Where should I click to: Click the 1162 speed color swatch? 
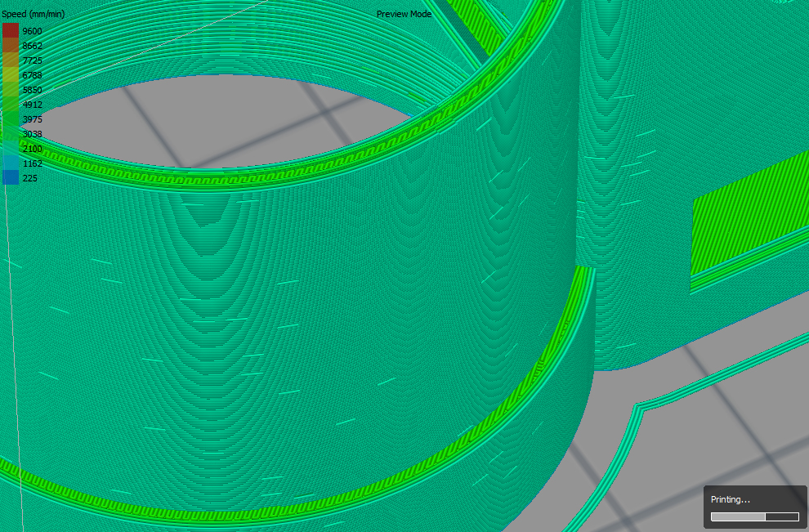tap(11, 163)
